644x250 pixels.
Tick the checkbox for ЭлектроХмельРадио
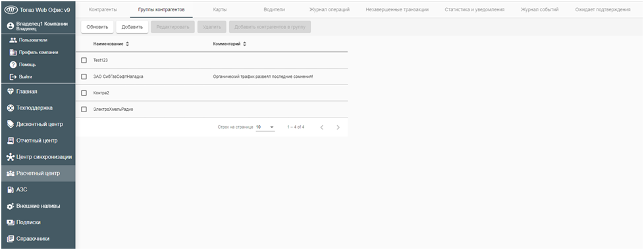pyautogui.click(x=84, y=109)
